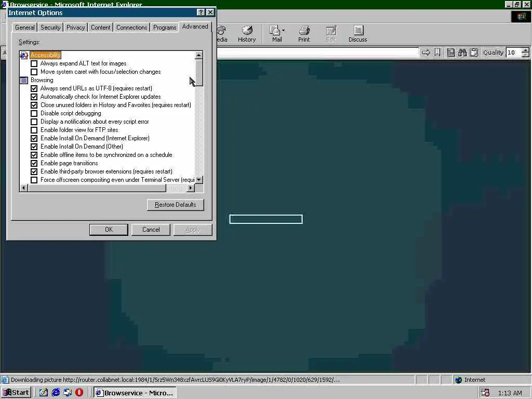
Task: Click the forward arrow icon beside the address field
Action: 426,52
